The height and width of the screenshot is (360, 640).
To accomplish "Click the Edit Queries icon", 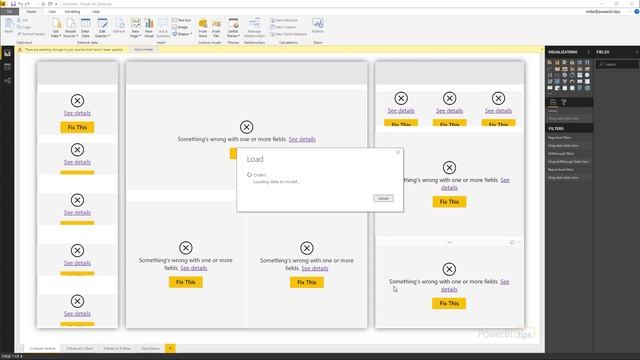I will tap(102, 24).
